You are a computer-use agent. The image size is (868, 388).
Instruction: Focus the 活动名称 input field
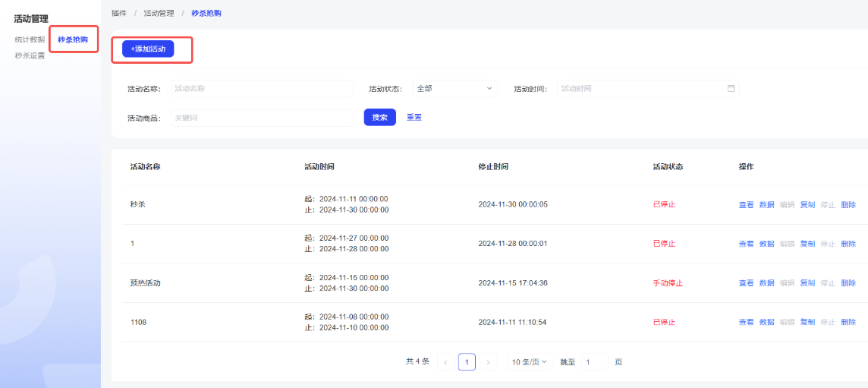261,89
